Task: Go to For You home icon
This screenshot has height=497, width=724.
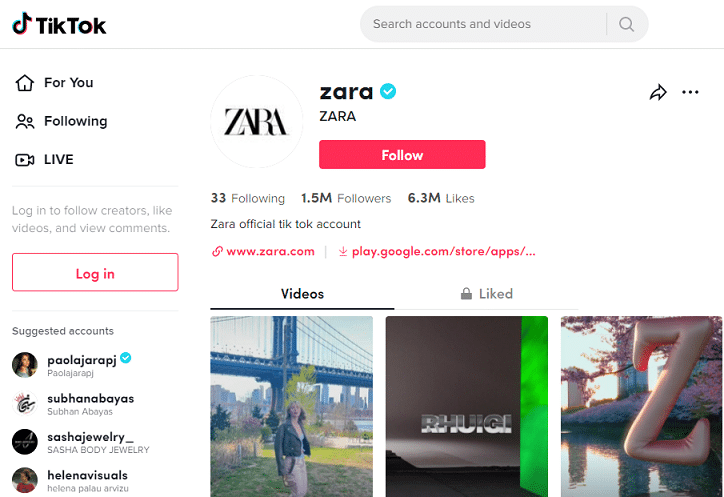Action: coord(24,83)
